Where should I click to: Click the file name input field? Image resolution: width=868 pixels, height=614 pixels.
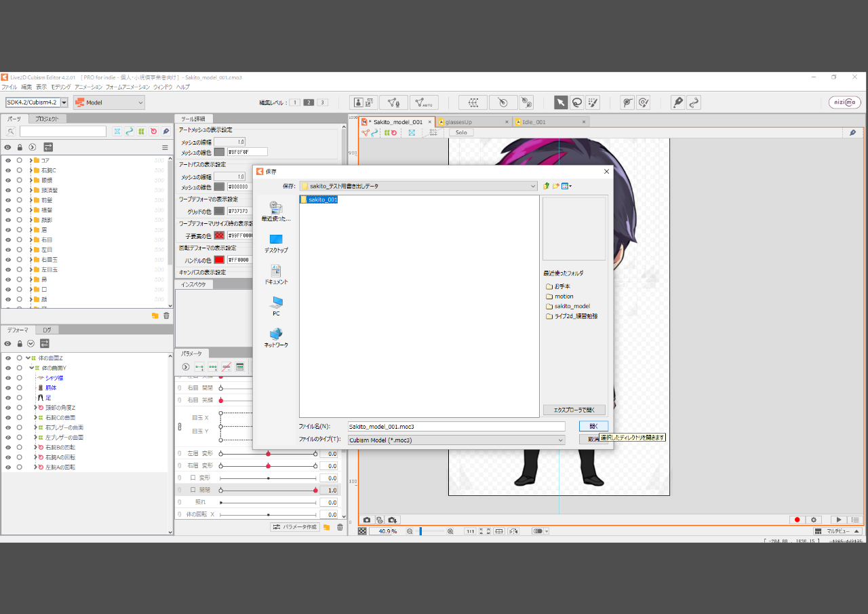(x=456, y=427)
